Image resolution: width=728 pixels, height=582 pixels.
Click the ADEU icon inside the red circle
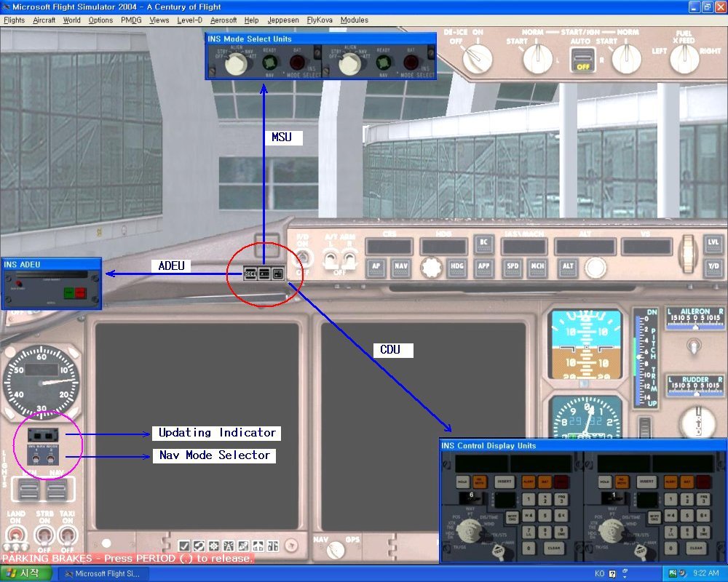[250, 274]
